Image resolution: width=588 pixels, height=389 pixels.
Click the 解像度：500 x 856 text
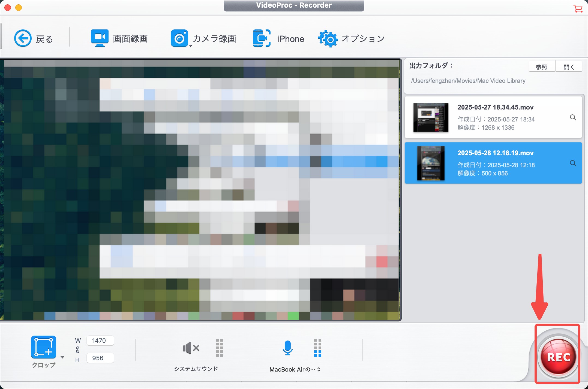482,173
